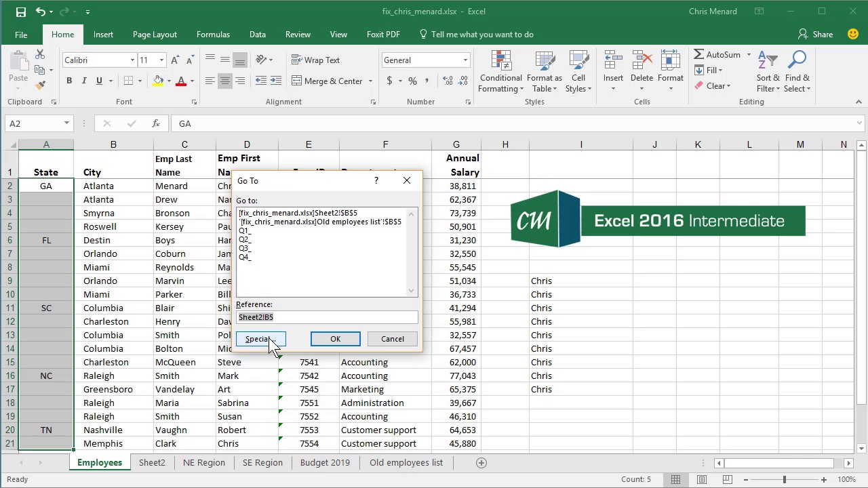Open the Fill Color swatch button
Viewport: 868px width, 488px height.
(x=158, y=81)
